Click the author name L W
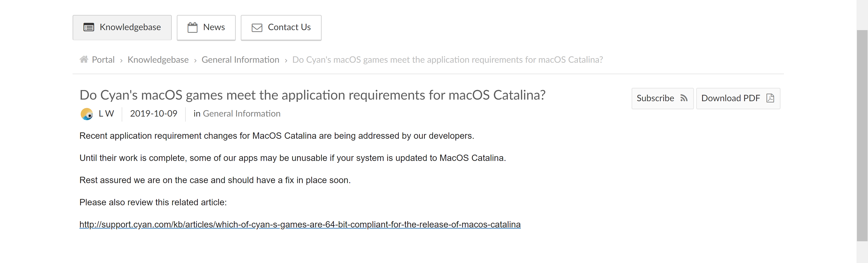Viewport: 868px width, 263px height. tap(106, 114)
